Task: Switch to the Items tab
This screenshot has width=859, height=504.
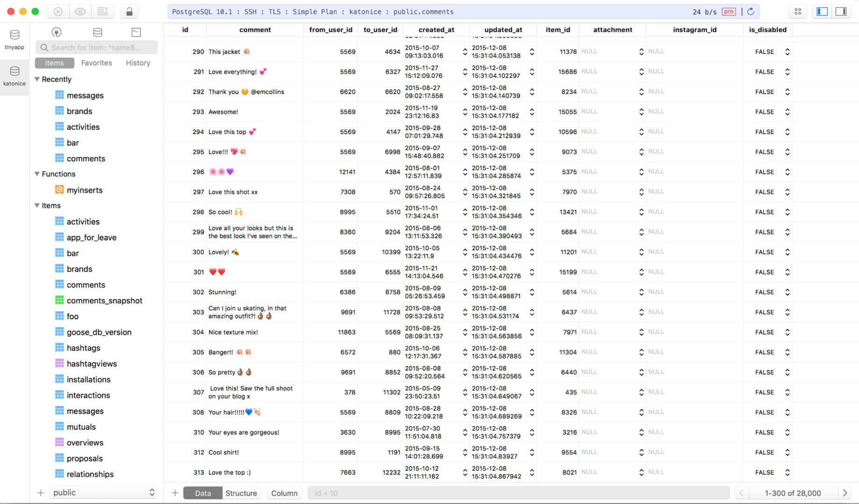Action: [x=54, y=63]
